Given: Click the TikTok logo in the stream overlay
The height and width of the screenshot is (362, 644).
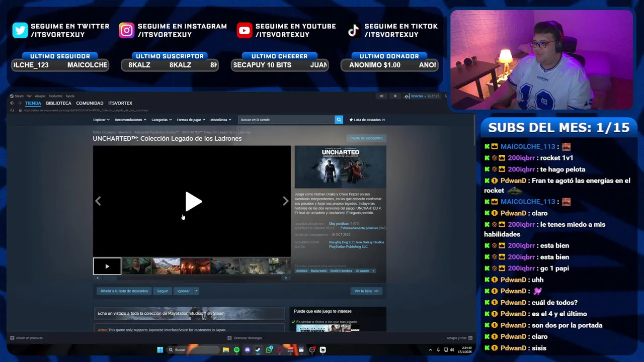Looking at the screenshot, I should (x=354, y=31).
